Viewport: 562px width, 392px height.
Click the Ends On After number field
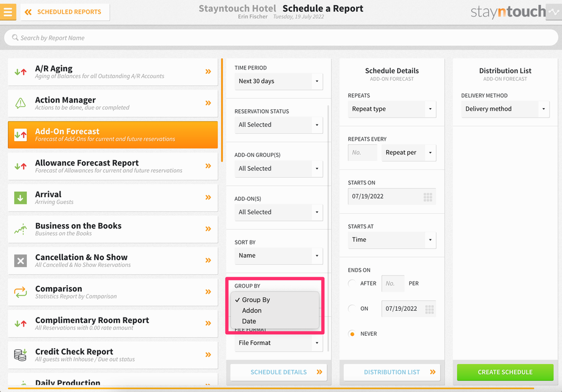pos(393,284)
